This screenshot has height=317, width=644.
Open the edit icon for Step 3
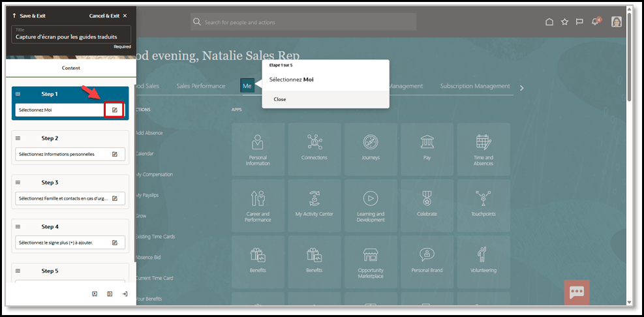[115, 198]
